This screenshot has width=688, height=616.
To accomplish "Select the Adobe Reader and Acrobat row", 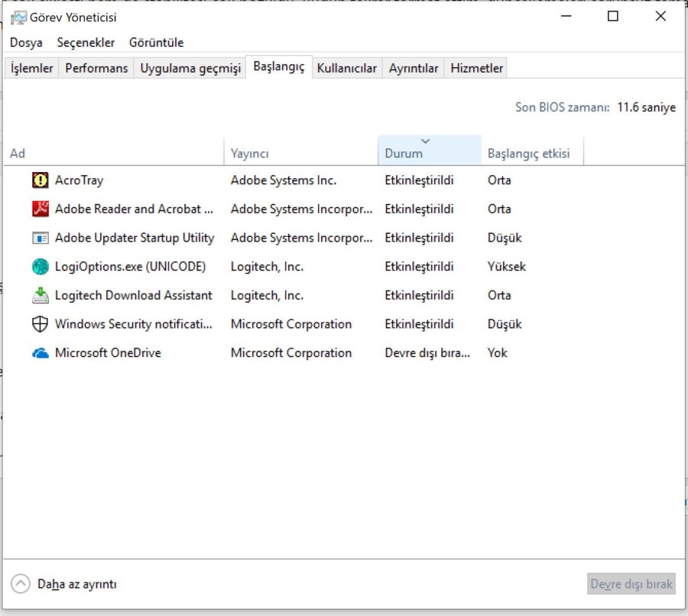I will (x=343, y=209).
